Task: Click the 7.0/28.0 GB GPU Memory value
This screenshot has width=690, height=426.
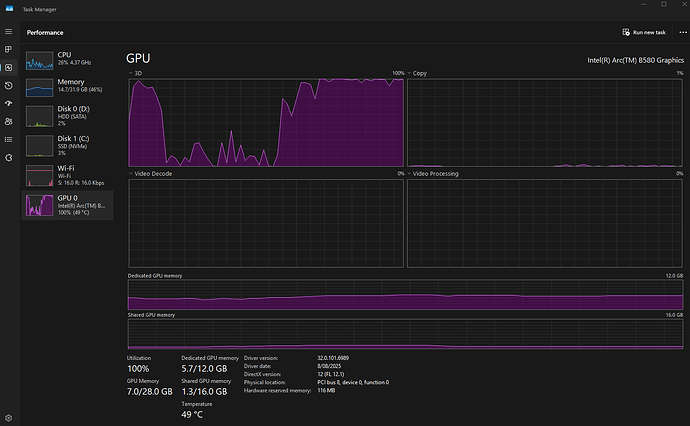Action: pos(150,392)
